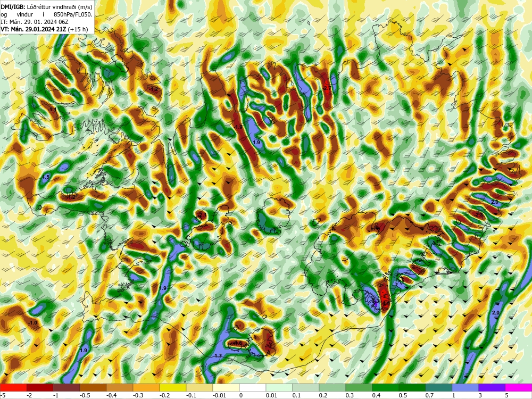Select the light green legend swatch between 0.1 and 0.2
This screenshot has width=532, height=399.
click(306, 387)
